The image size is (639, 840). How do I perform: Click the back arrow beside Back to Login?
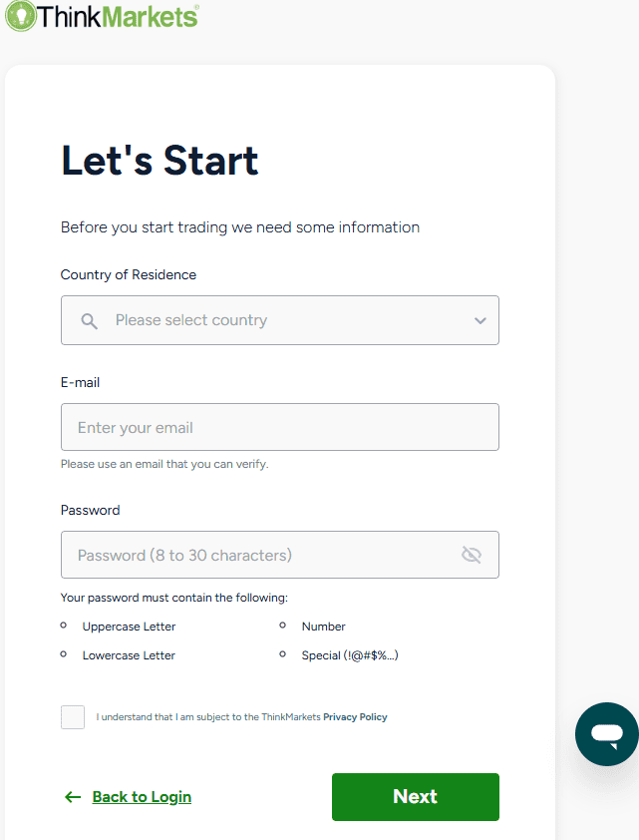click(x=72, y=797)
